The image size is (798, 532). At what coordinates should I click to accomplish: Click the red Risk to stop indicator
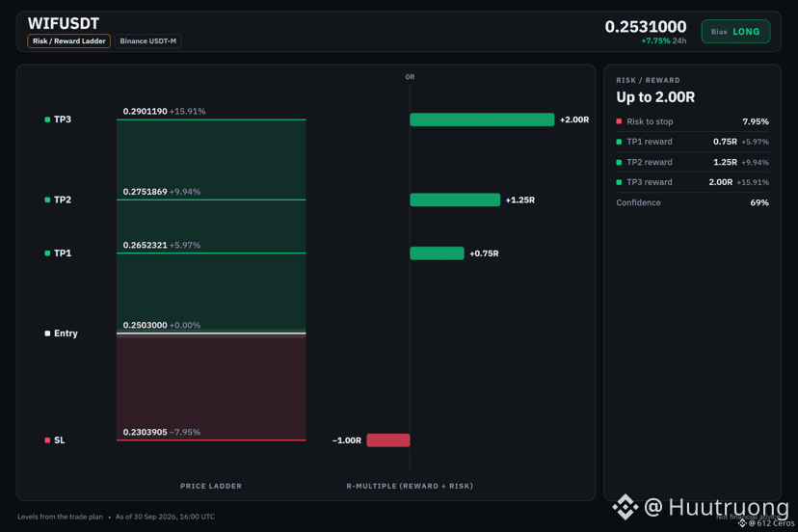619,121
